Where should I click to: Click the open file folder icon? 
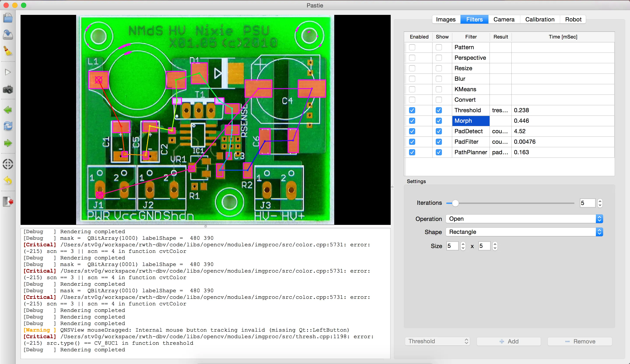[8, 18]
